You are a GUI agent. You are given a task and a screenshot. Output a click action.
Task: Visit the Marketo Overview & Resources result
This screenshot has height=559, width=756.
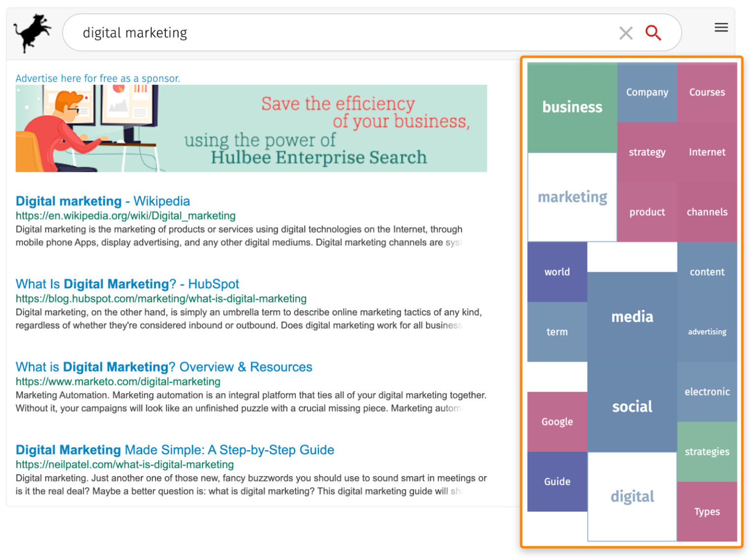163,367
